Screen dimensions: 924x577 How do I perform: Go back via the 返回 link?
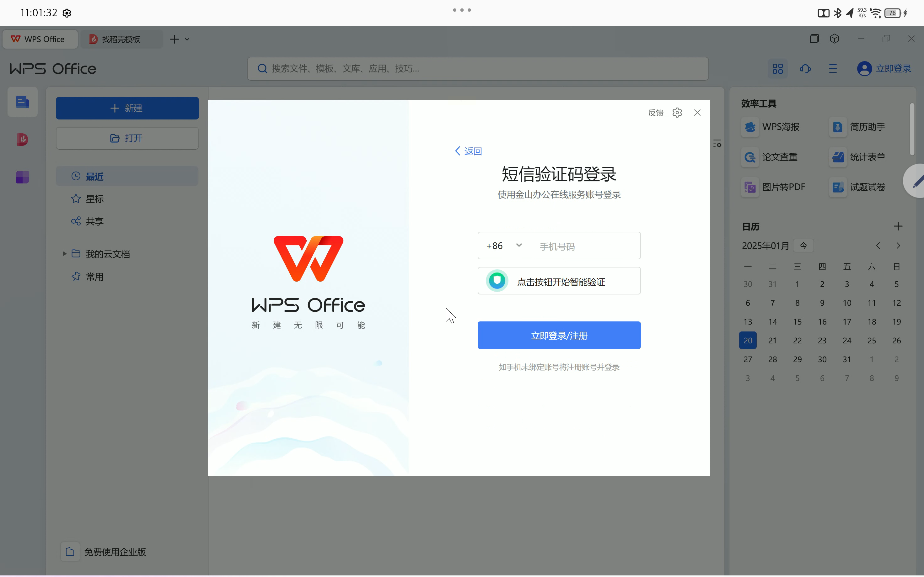[x=469, y=151]
